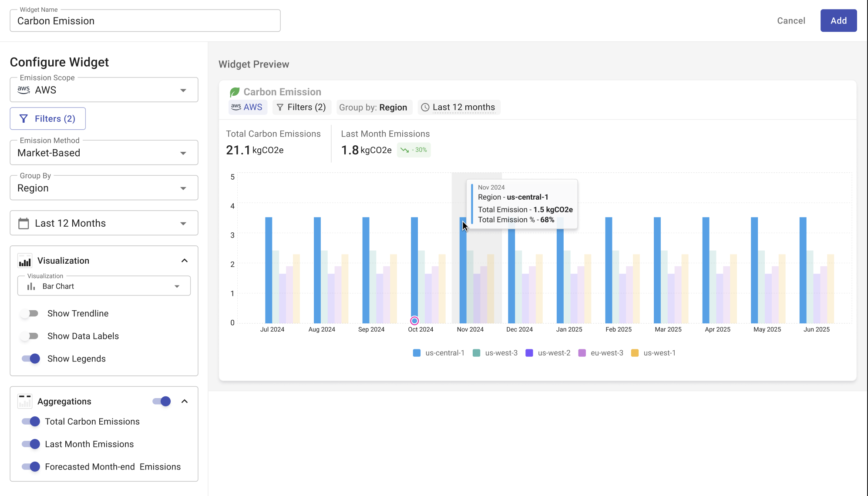Turn on Show Data Labels
Viewport: 868px width, 496px height.
(x=30, y=336)
